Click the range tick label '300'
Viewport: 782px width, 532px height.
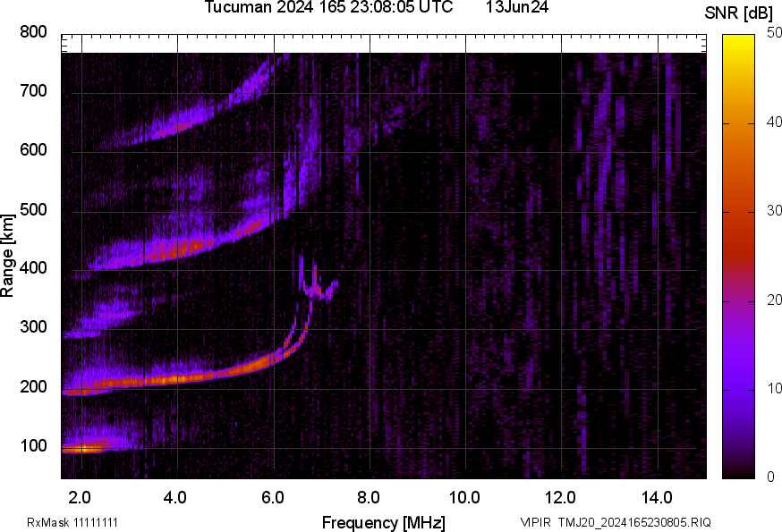(33, 327)
